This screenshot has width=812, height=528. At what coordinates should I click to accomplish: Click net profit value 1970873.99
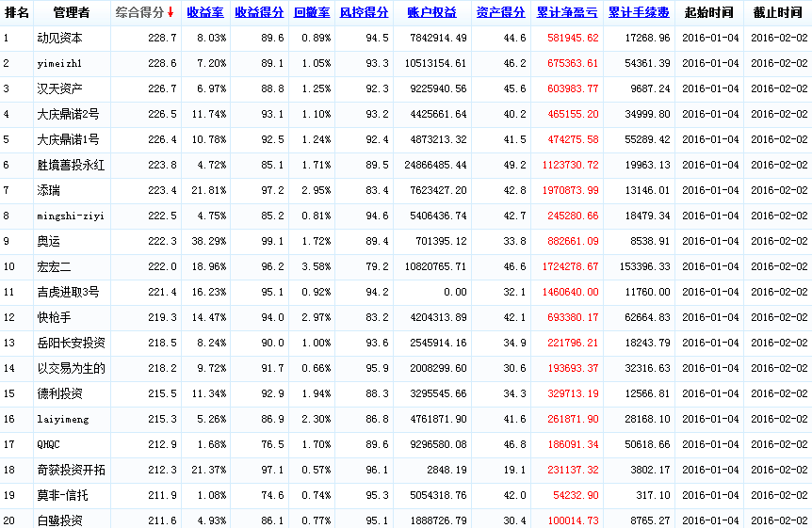click(570, 190)
